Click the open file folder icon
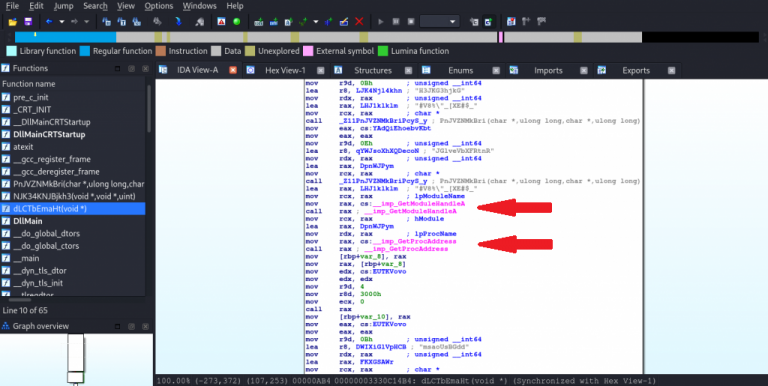The height and width of the screenshot is (386, 768). [13, 22]
